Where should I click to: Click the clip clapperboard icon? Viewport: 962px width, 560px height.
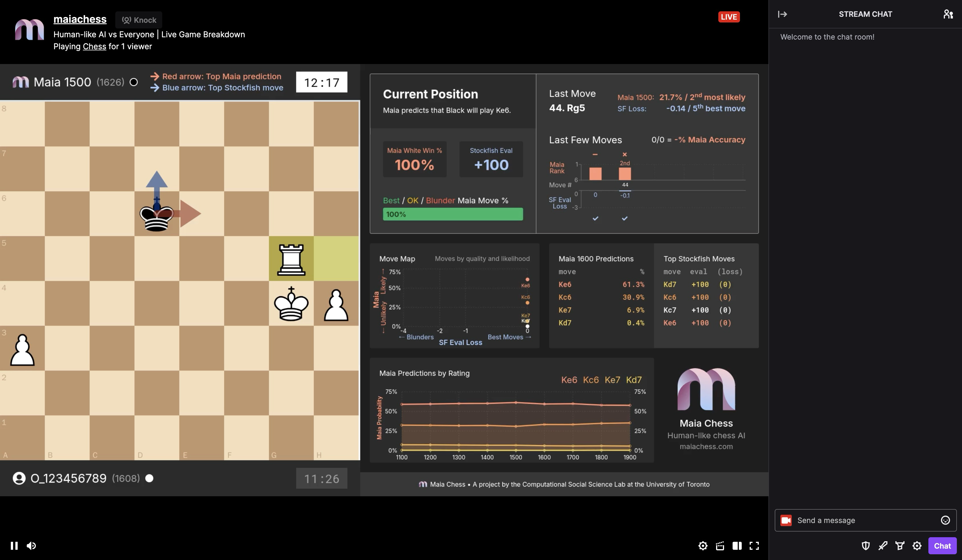[x=720, y=545]
